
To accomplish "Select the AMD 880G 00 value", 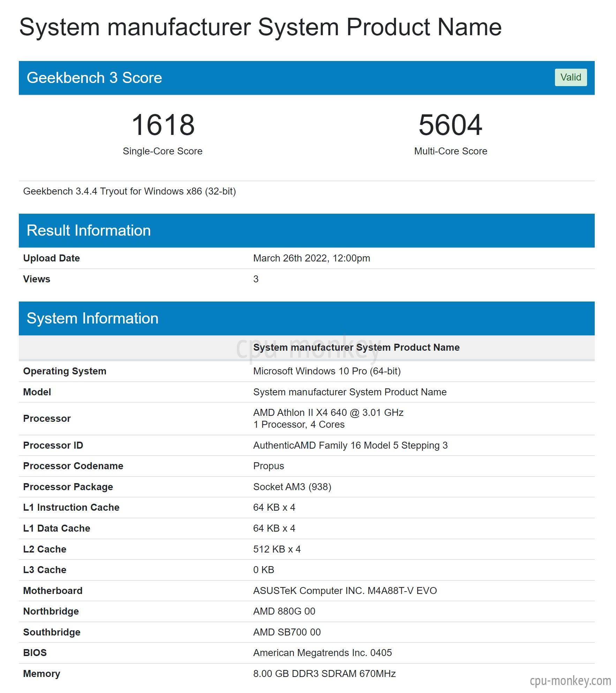I will coord(284,611).
